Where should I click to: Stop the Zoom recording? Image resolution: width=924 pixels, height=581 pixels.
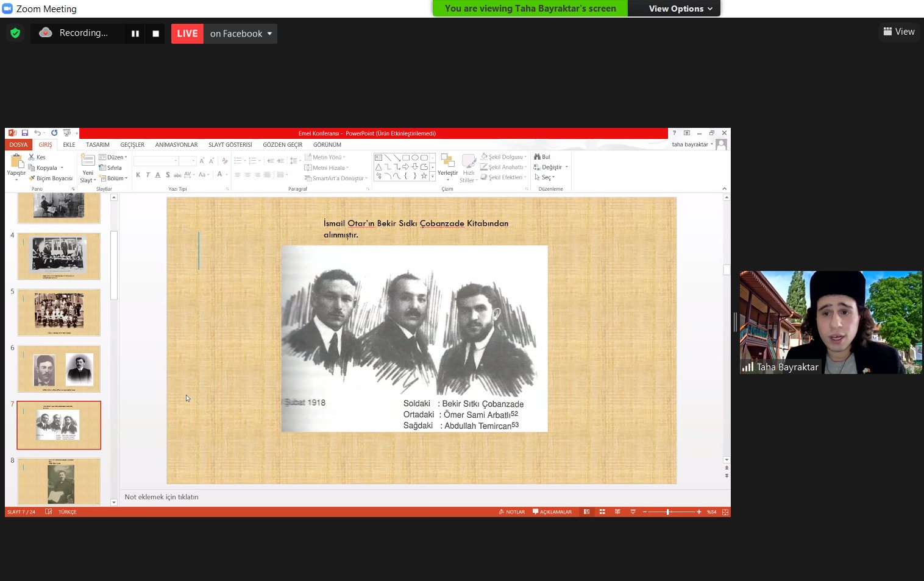(155, 33)
